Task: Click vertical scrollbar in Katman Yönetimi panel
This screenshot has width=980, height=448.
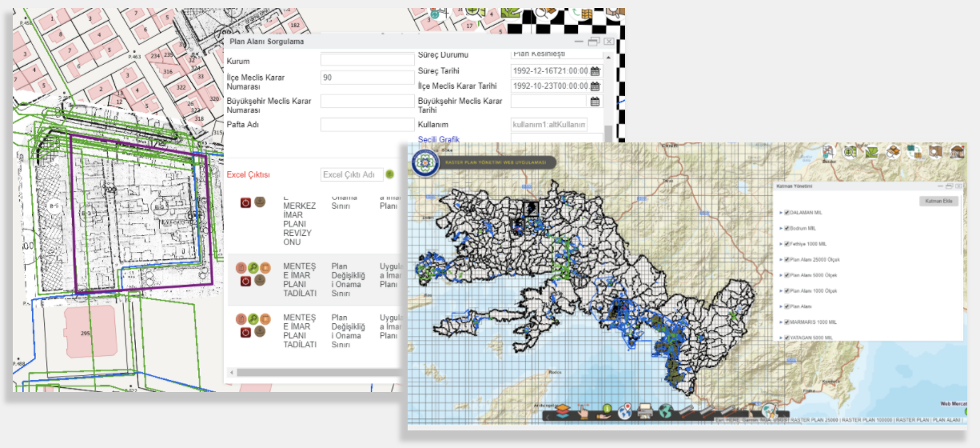Action: pyautogui.click(x=962, y=224)
